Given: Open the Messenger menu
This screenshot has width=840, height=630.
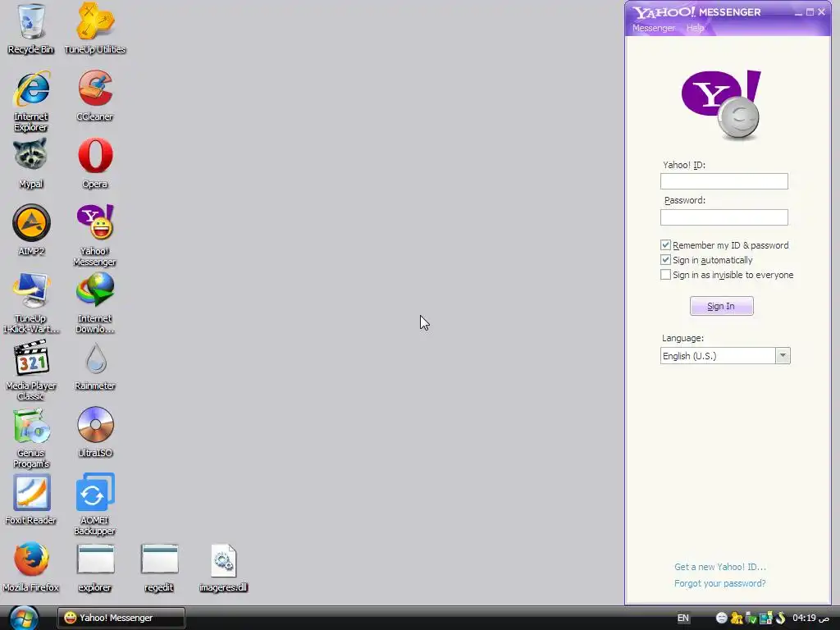Looking at the screenshot, I should tap(654, 28).
